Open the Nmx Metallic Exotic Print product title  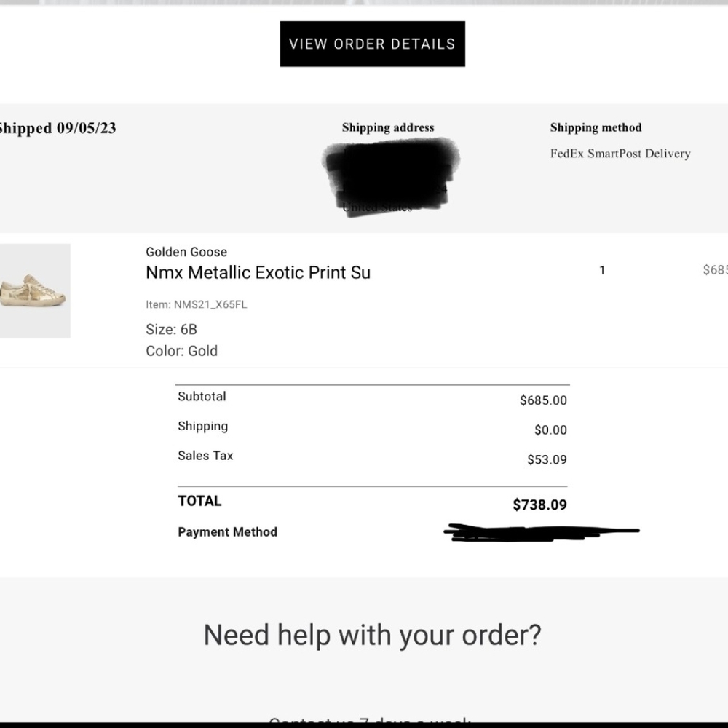(x=258, y=272)
